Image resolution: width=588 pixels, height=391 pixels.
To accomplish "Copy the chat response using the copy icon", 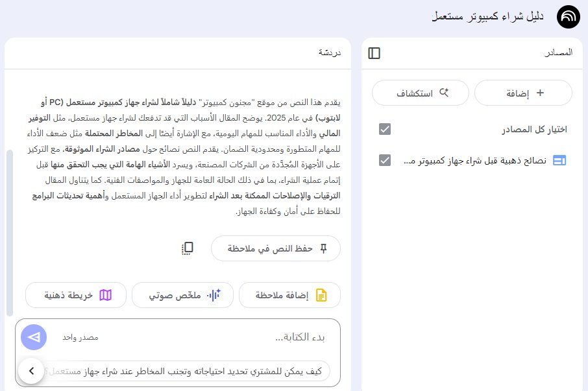I will 187,248.
